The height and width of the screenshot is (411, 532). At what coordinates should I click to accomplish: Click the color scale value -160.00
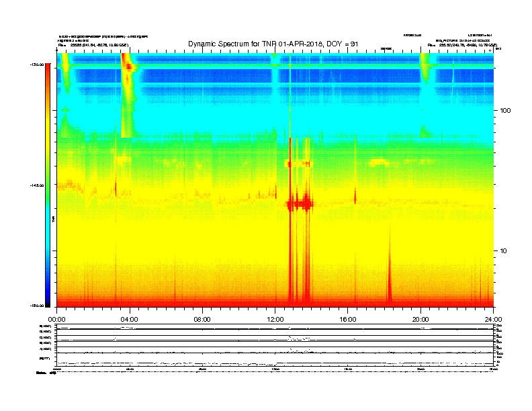pyautogui.click(x=37, y=306)
